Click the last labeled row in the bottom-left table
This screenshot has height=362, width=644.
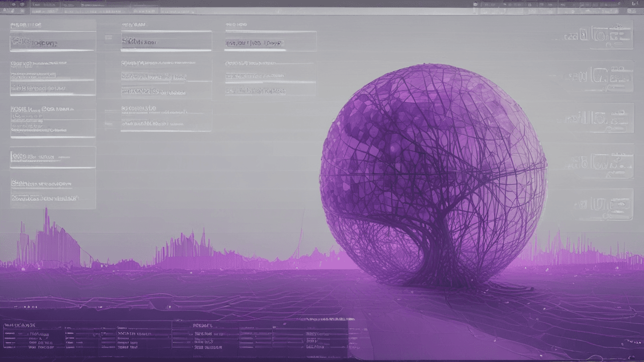(x=41, y=347)
